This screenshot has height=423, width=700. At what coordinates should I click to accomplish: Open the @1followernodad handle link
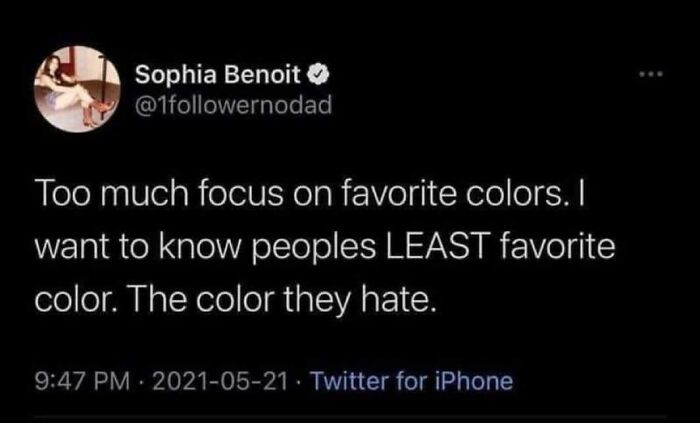point(228,100)
